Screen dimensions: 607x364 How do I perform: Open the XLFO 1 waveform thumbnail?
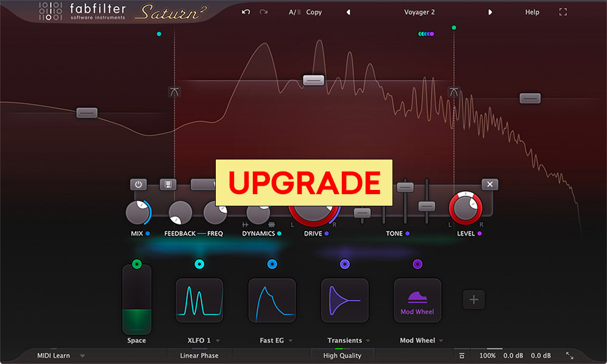tap(199, 299)
